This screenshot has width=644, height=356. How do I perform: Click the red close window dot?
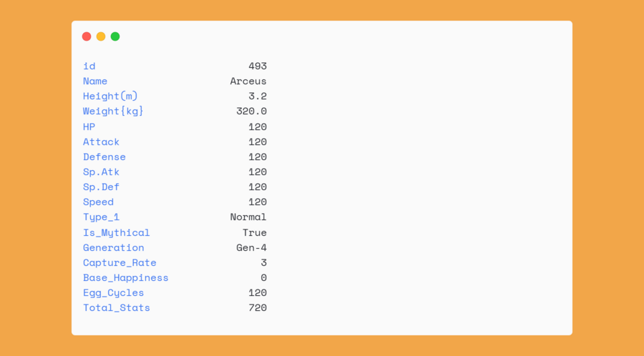pos(87,36)
